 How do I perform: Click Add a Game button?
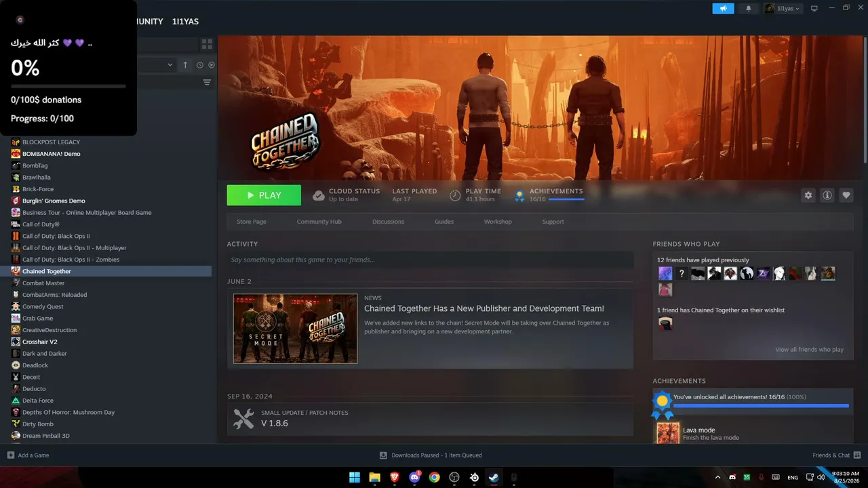pos(28,455)
